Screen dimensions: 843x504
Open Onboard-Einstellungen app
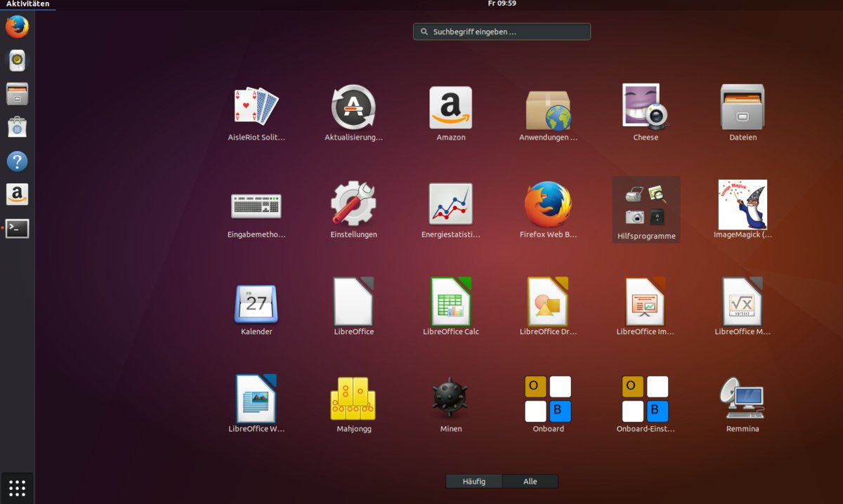pyautogui.click(x=646, y=404)
